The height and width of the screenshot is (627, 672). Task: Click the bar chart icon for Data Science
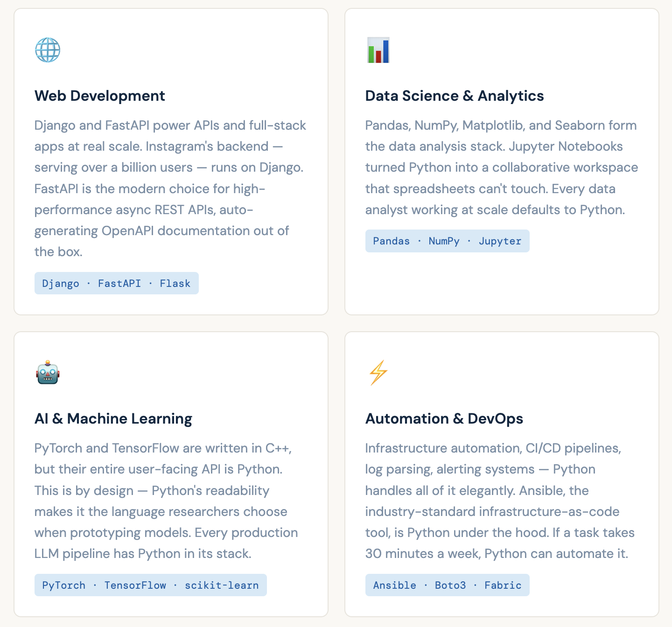click(378, 50)
